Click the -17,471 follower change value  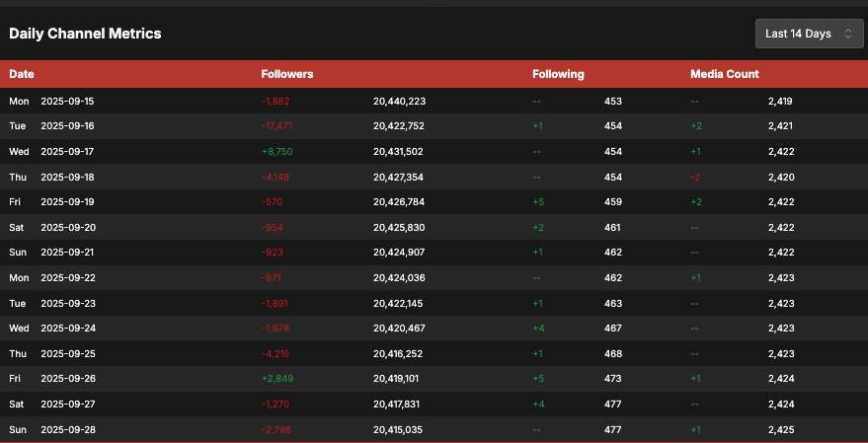[276, 126]
